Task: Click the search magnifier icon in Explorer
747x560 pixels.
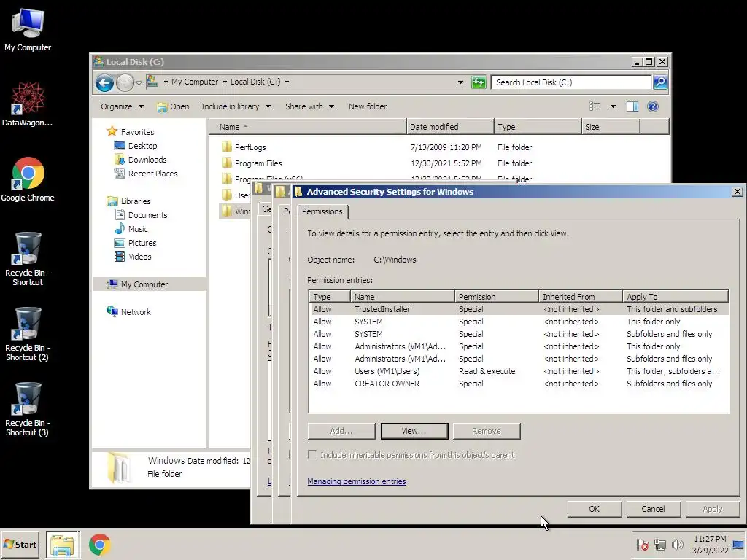Action: click(659, 82)
